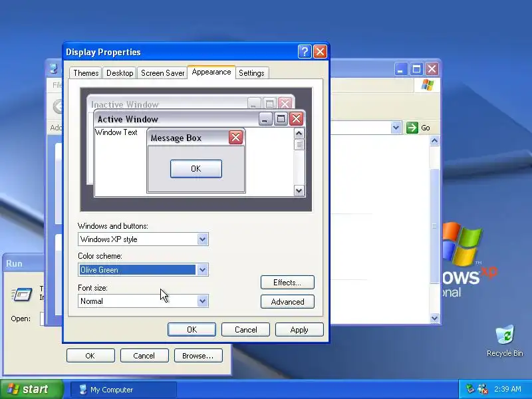
Task: Click the system tray clock
Action: tap(507, 389)
